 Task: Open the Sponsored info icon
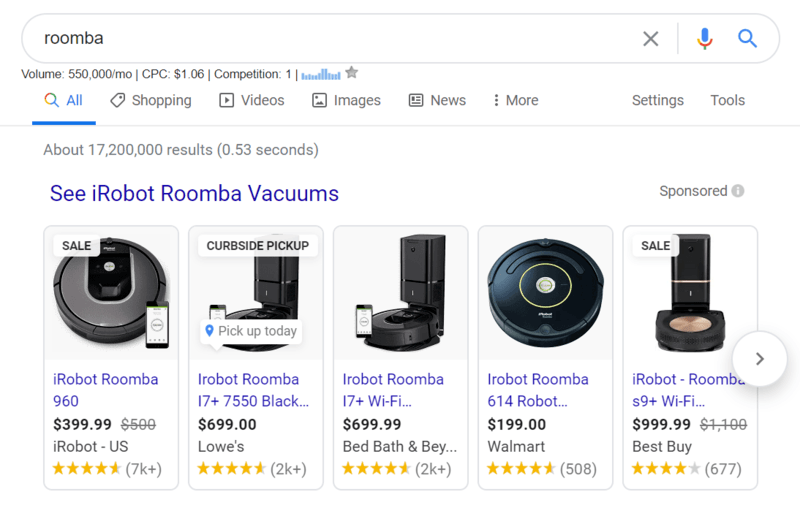point(737,191)
